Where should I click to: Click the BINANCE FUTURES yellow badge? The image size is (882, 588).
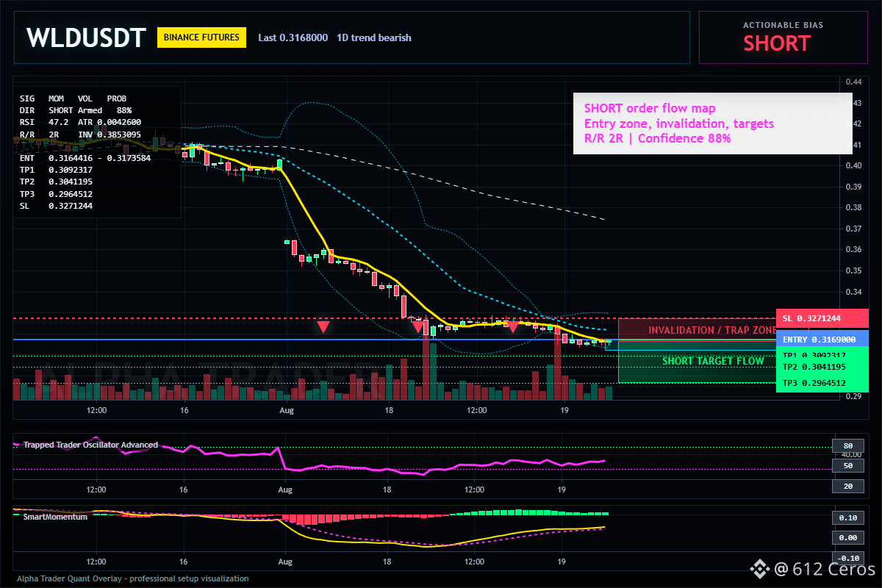201,37
